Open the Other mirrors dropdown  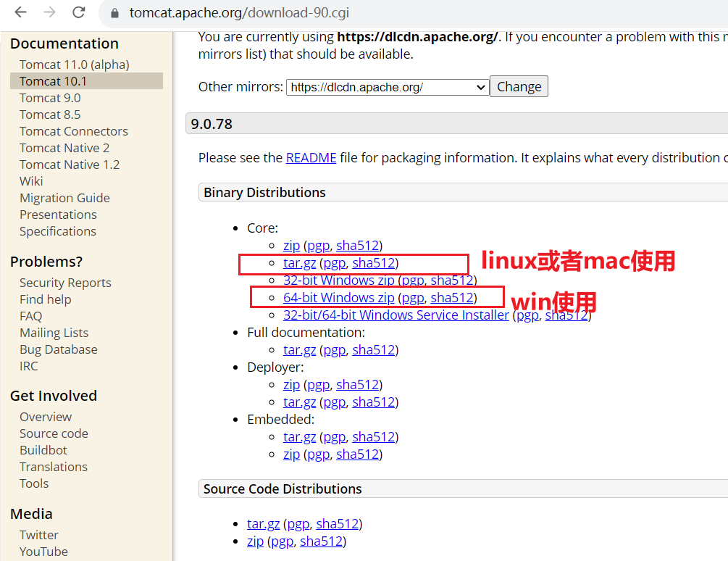pos(388,87)
